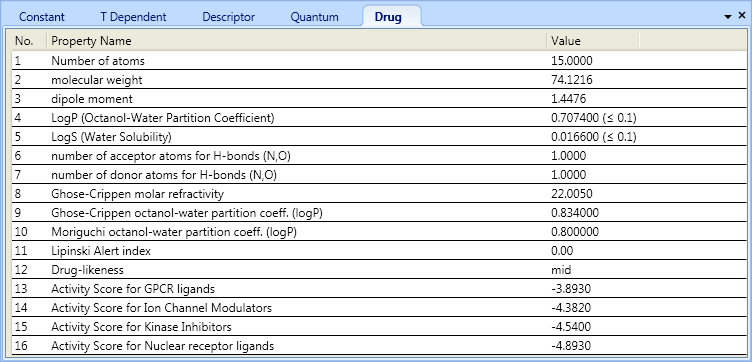Click the dipole moment value 1.4476
The image size is (752, 362).
pyautogui.click(x=569, y=99)
